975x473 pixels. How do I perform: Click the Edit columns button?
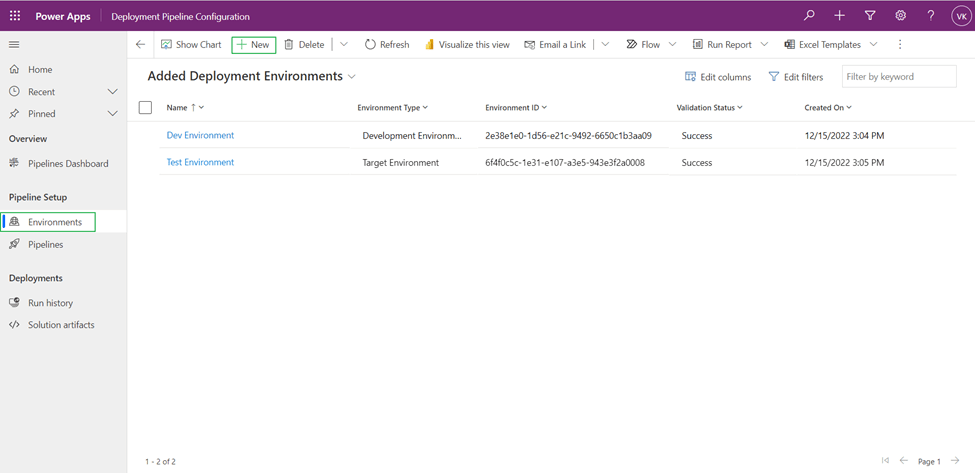pos(717,77)
